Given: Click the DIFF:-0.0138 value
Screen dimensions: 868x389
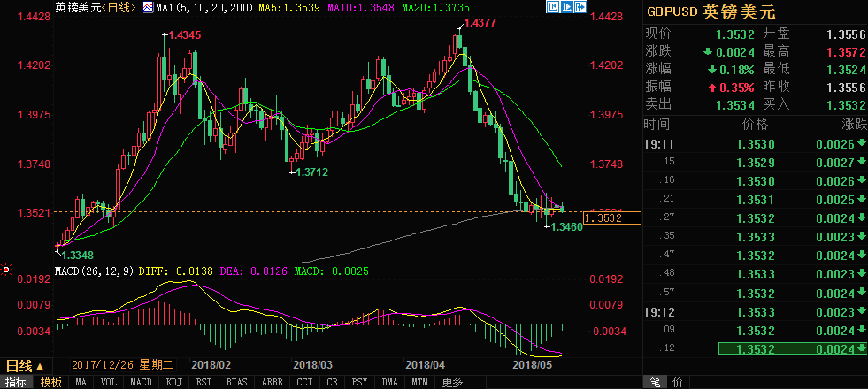Looking at the screenshot, I should pyautogui.click(x=176, y=271).
